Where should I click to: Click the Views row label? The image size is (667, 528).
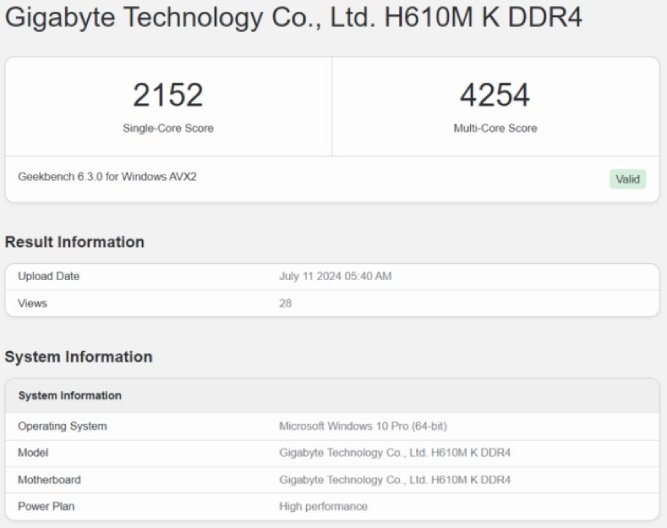[32, 303]
